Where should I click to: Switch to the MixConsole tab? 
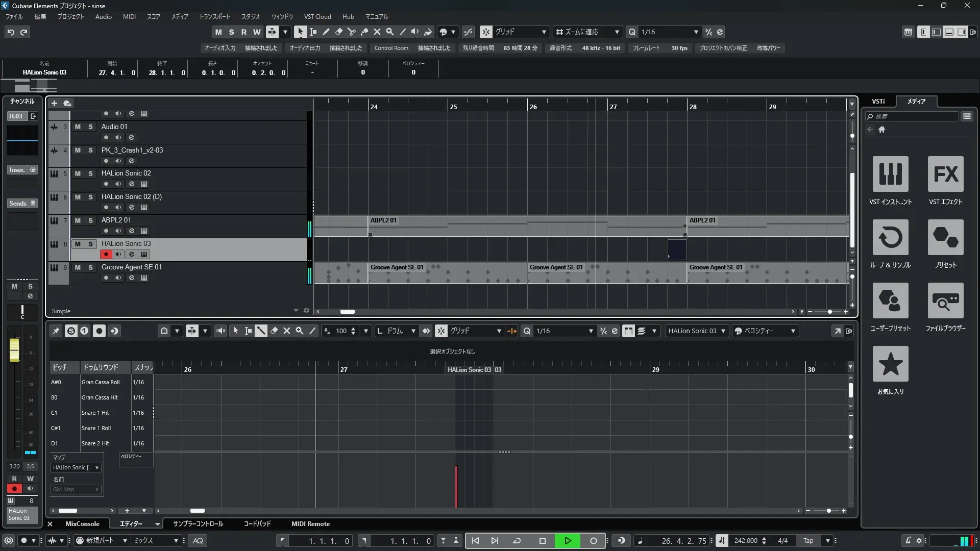click(x=82, y=524)
